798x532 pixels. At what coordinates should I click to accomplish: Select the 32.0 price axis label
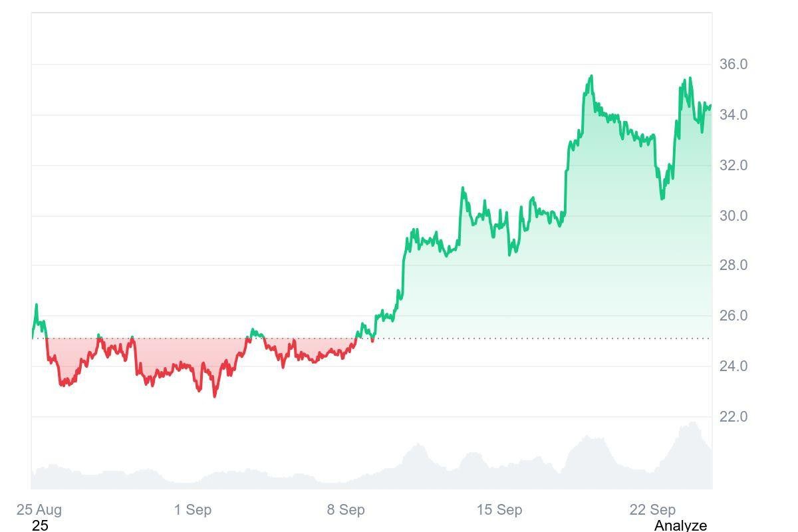[x=733, y=166]
